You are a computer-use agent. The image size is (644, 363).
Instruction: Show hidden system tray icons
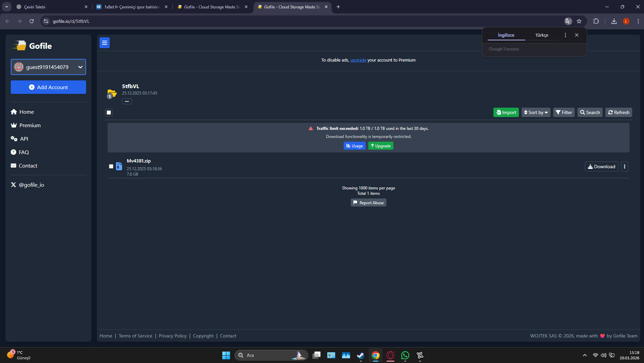coord(585,355)
